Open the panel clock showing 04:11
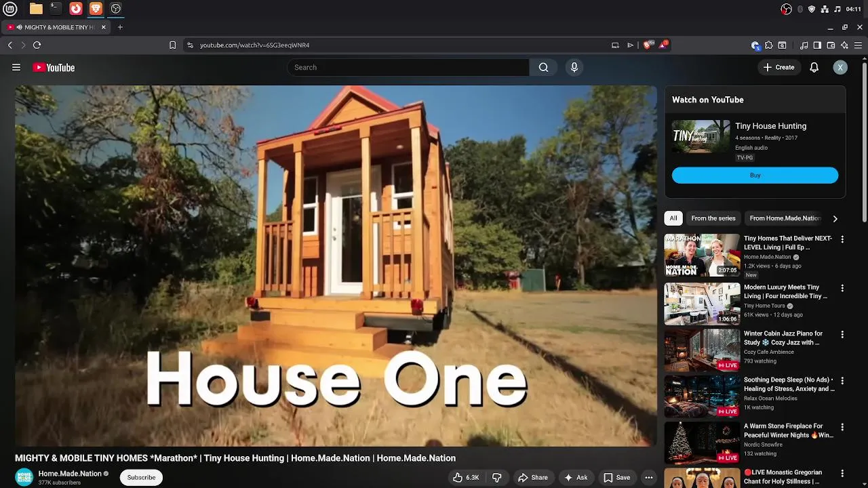 [x=853, y=9]
